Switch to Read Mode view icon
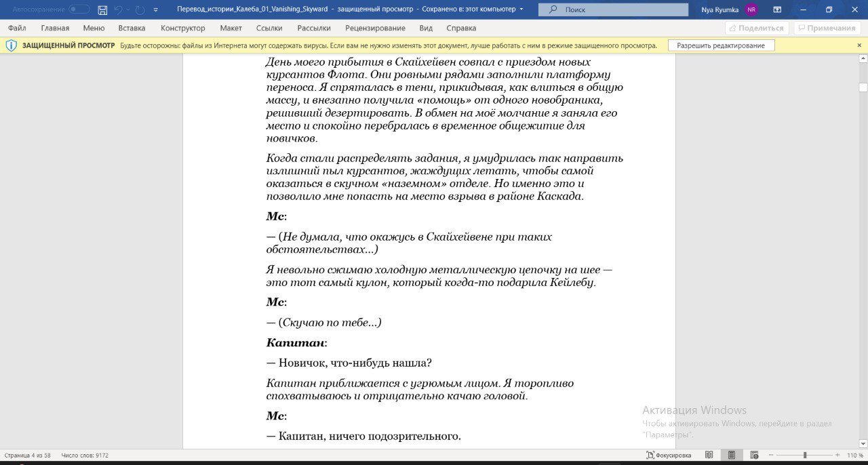The image size is (868, 465). (x=709, y=456)
